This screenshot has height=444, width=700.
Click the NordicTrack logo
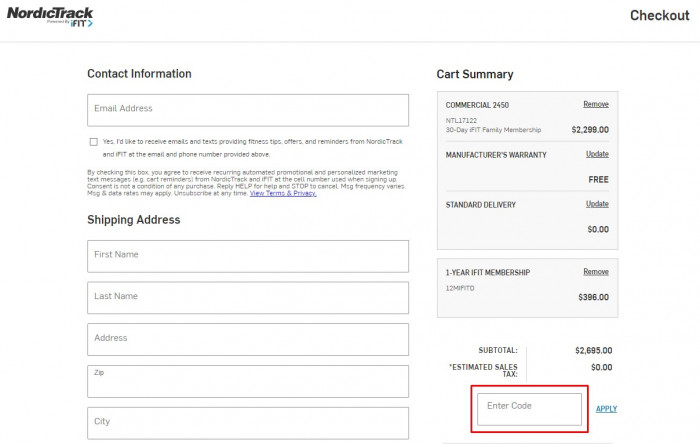tap(50, 17)
